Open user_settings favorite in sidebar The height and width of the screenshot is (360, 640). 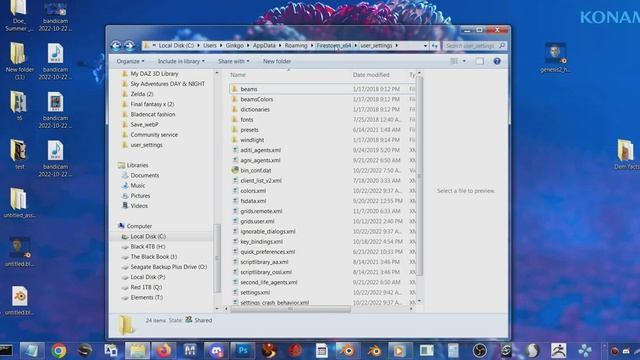point(146,145)
